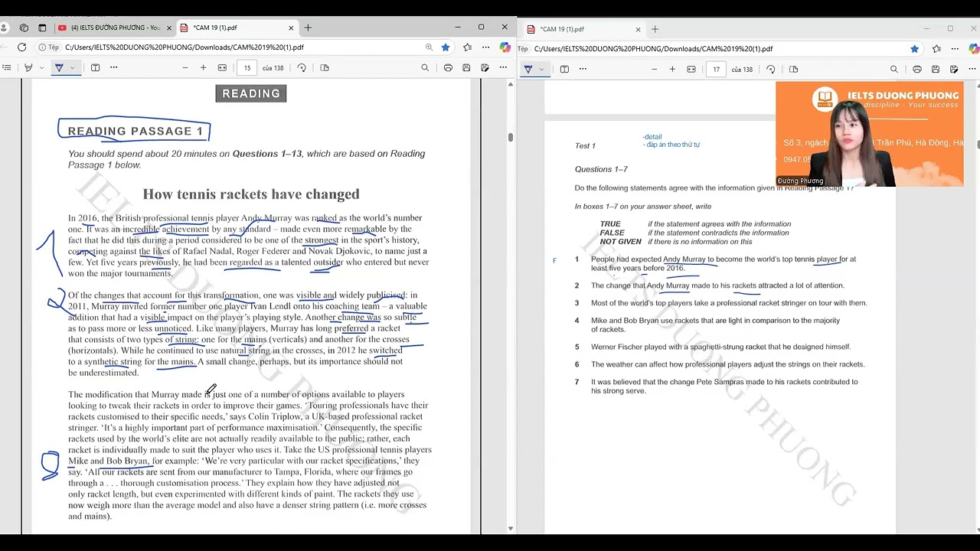Open Copilot in right browser window
980x551 pixels.
973,48
